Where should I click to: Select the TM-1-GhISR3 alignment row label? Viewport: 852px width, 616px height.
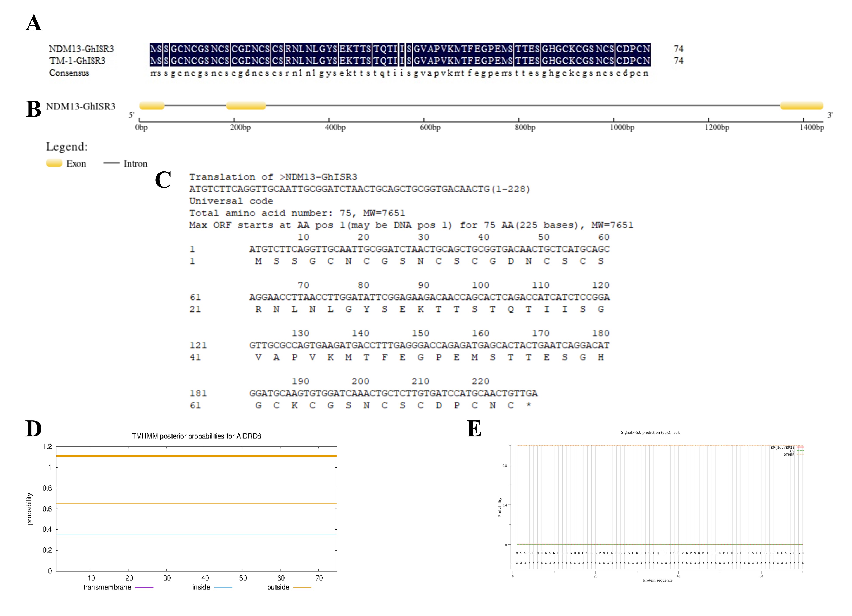click(77, 61)
